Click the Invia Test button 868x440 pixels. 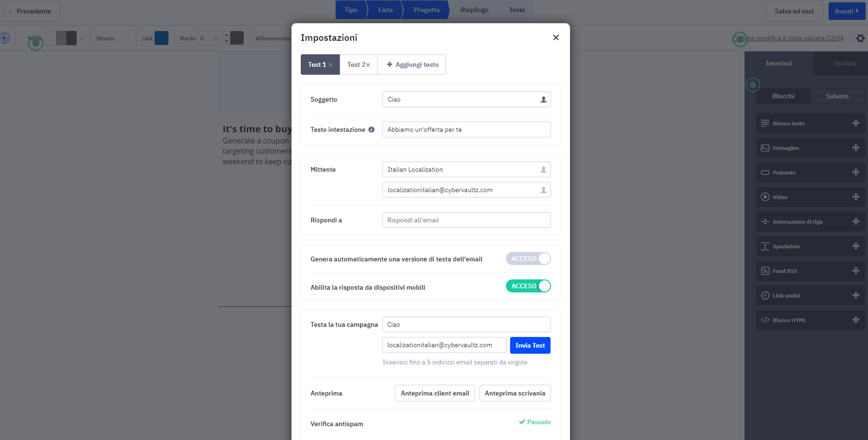coord(530,346)
